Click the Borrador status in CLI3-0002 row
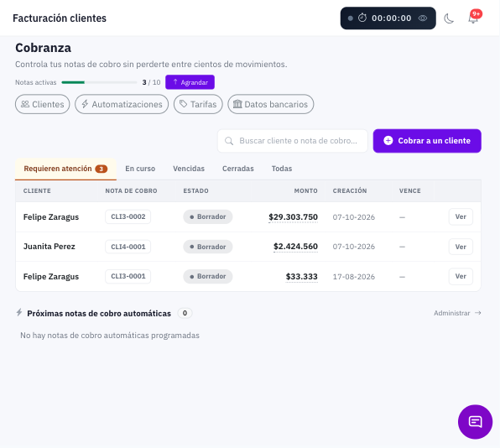500x448 pixels. [x=207, y=216]
